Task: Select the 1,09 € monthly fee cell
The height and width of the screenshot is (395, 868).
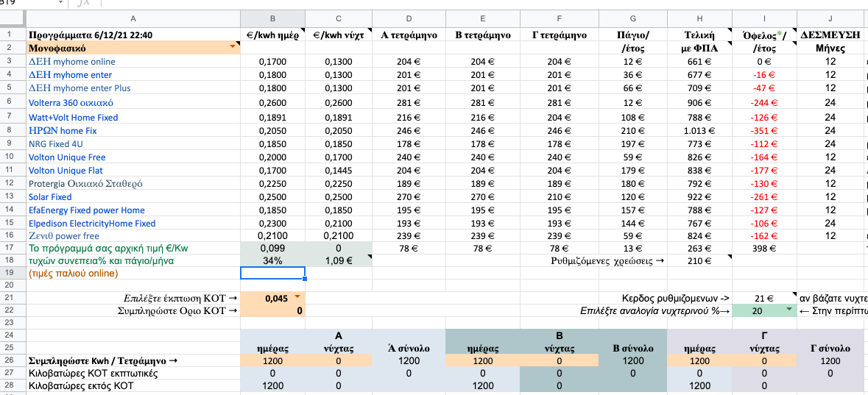Action: [339, 261]
